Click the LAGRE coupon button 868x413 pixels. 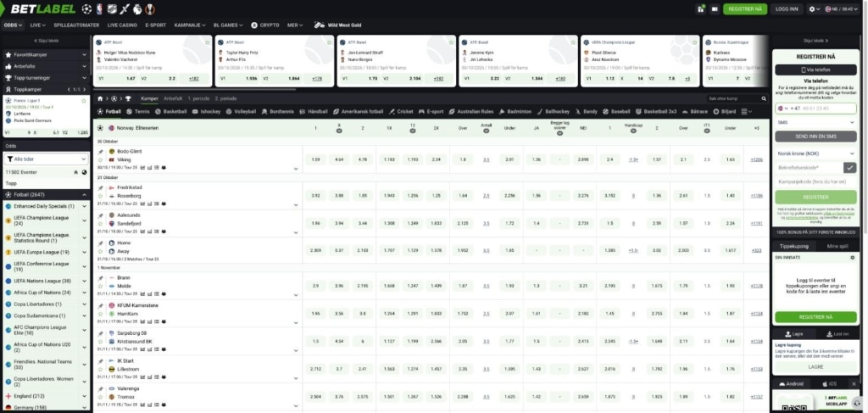(x=815, y=367)
